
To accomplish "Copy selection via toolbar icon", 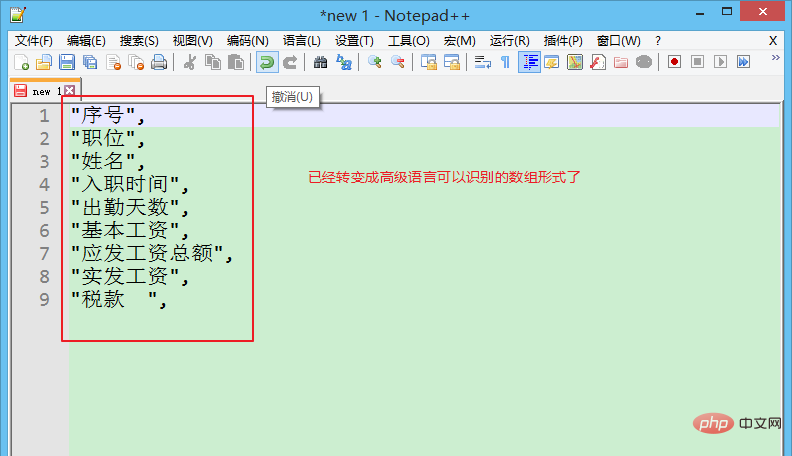I will pyautogui.click(x=213, y=62).
